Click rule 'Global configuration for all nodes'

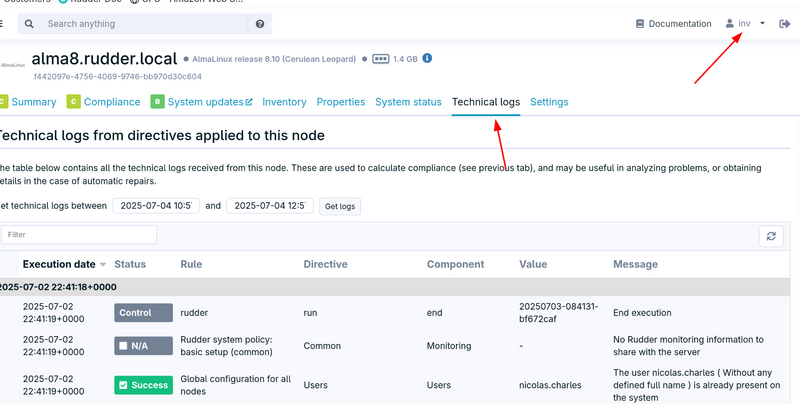click(x=236, y=385)
